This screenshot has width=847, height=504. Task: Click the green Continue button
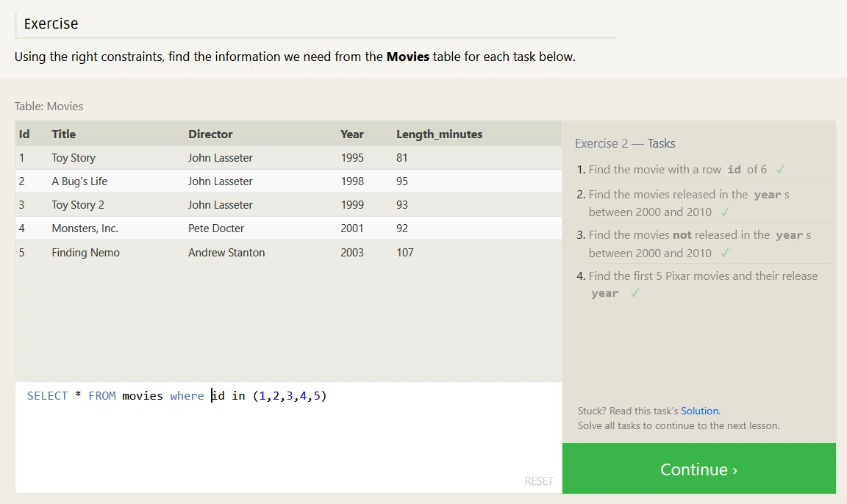(x=699, y=469)
